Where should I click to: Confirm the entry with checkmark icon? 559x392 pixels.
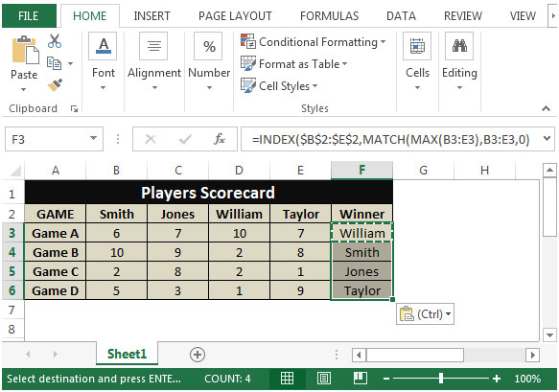coord(185,139)
